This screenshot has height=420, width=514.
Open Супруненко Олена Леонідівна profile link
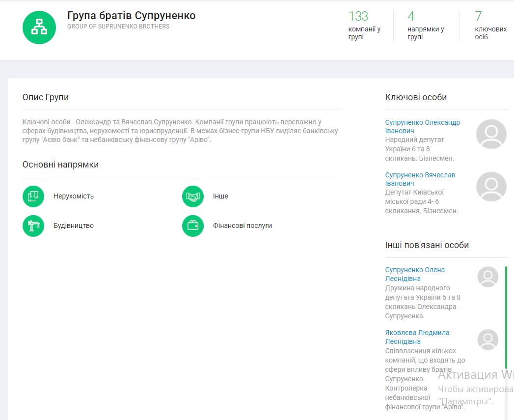[415, 274]
